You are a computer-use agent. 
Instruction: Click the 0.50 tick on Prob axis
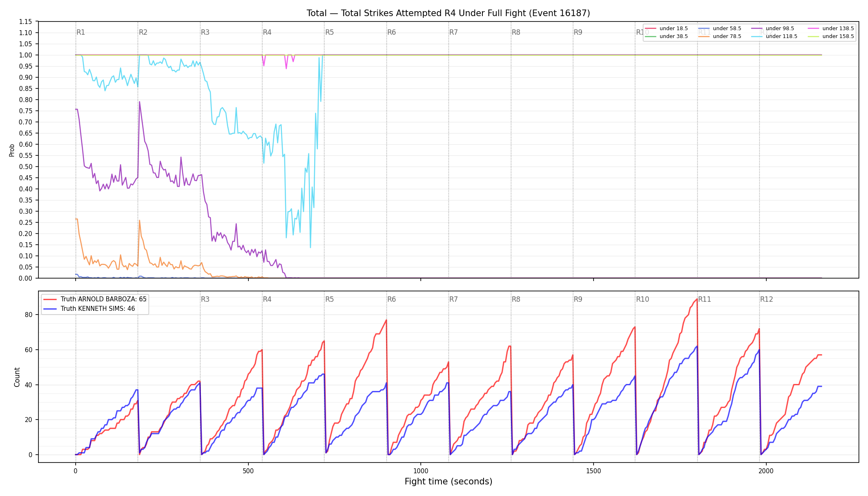(x=26, y=167)
